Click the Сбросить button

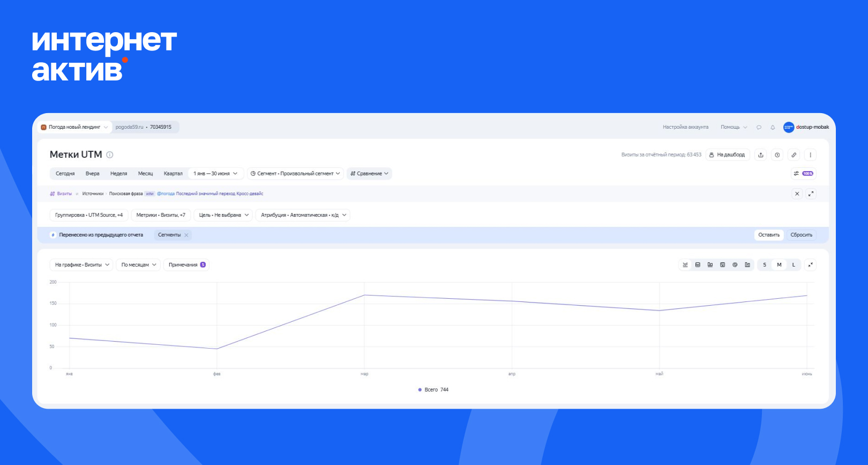click(802, 235)
